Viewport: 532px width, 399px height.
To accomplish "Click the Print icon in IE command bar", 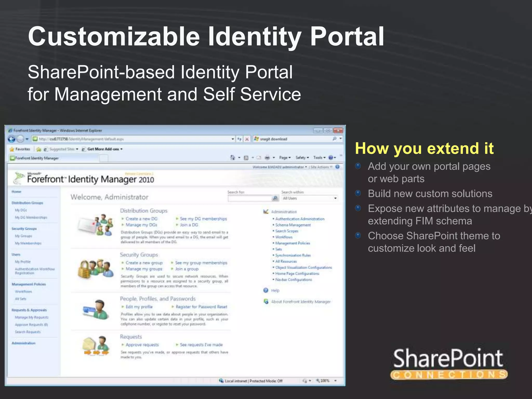I will [267, 158].
